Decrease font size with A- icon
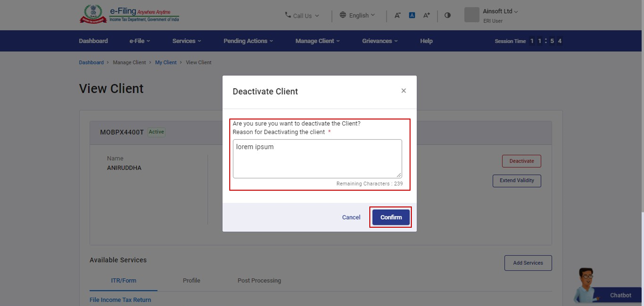 (x=397, y=15)
